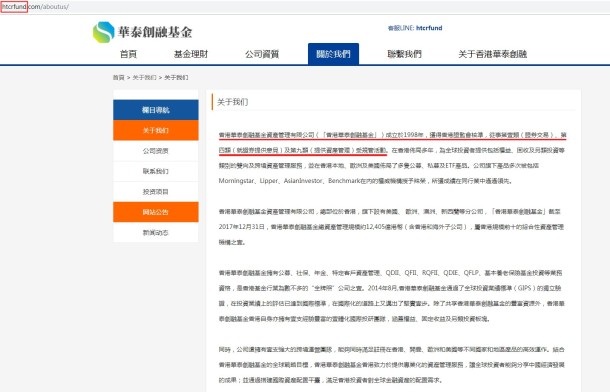
Task: Click the htcrfund LINE contact link
Action: pos(429,28)
